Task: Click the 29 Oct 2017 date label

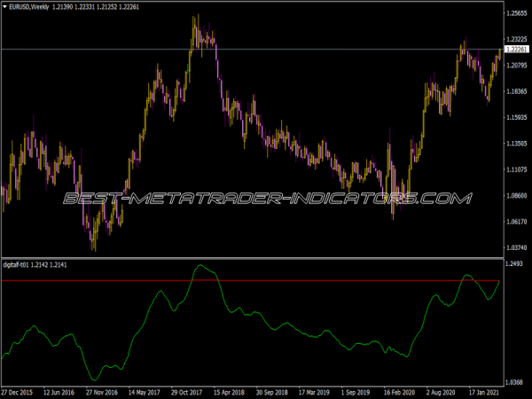Action: point(195,390)
